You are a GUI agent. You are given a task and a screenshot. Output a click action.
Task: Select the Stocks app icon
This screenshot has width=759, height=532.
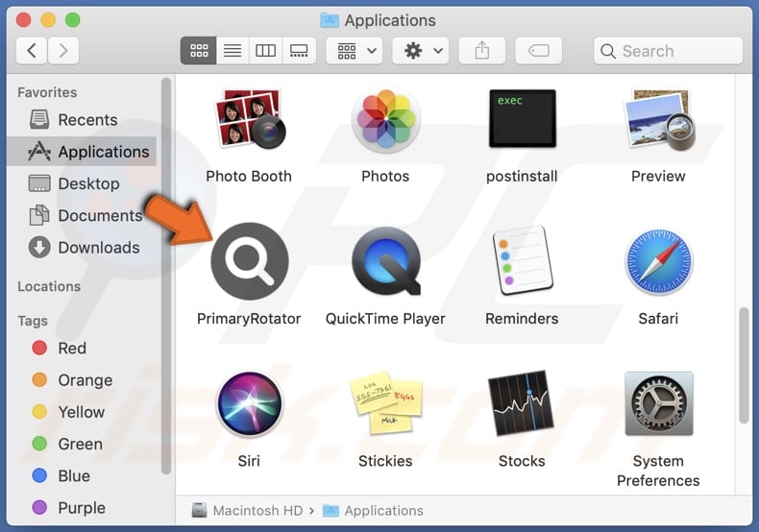tap(522, 403)
